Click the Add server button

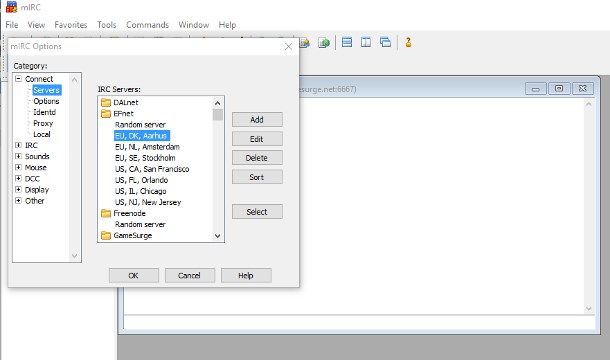[257, 119]
